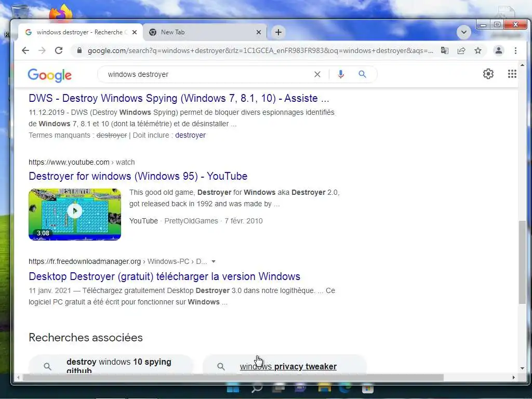Screen dimensions: 532x399
Task: Open the translate page icon
Action: pyautogui.click(x=445, y=50)
